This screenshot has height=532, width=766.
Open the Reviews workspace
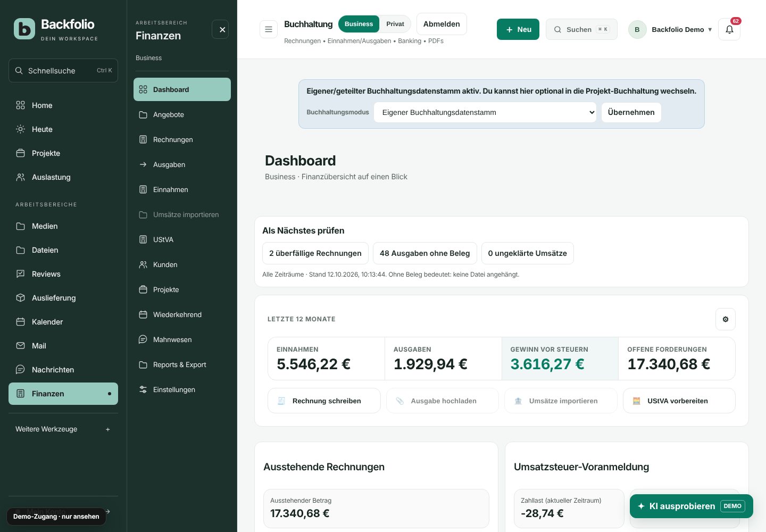pos(63,274)
